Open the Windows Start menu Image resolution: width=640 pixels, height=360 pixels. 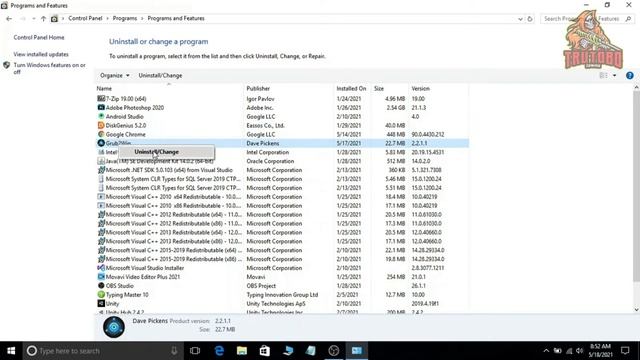tap(11, 351)
